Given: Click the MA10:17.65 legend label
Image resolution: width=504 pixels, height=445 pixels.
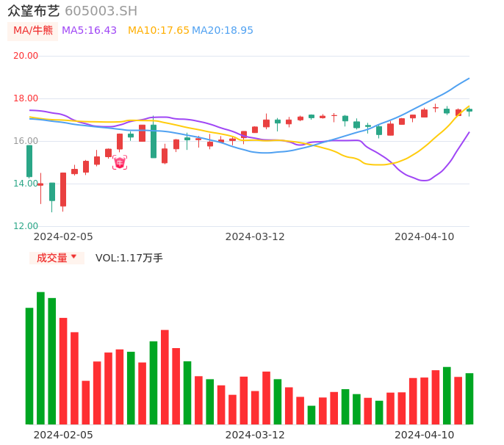Looking at the screenshot, I should [159, 31].
